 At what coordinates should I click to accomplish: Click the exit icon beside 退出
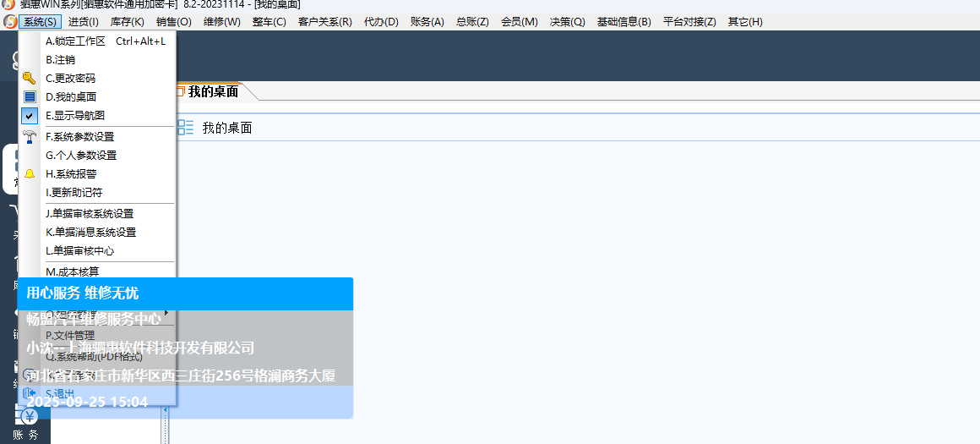point(30,393)
